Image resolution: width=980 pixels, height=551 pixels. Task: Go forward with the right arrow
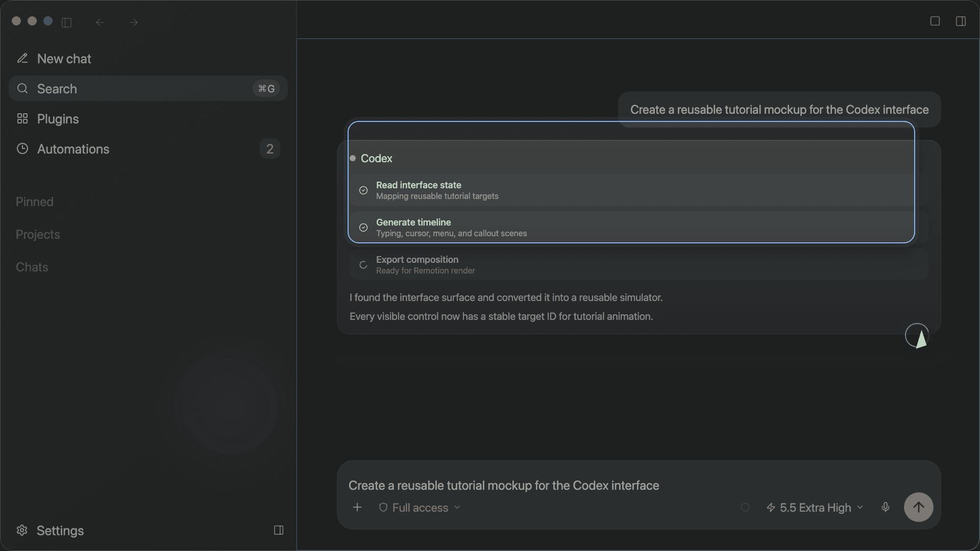(x=134, y=22)
